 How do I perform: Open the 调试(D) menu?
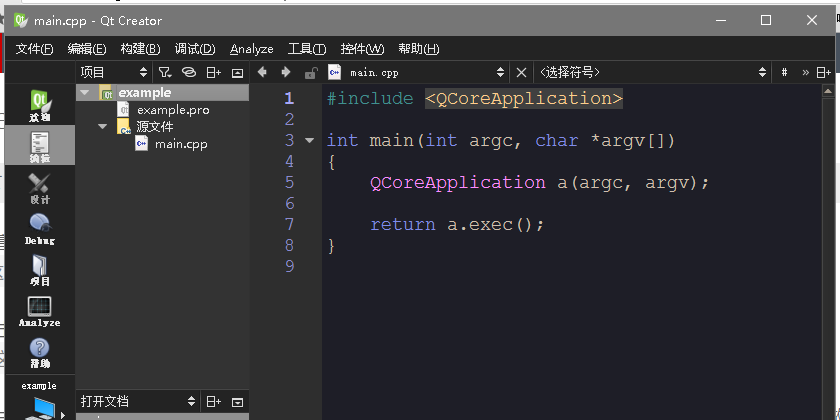[x=195, y=49]
